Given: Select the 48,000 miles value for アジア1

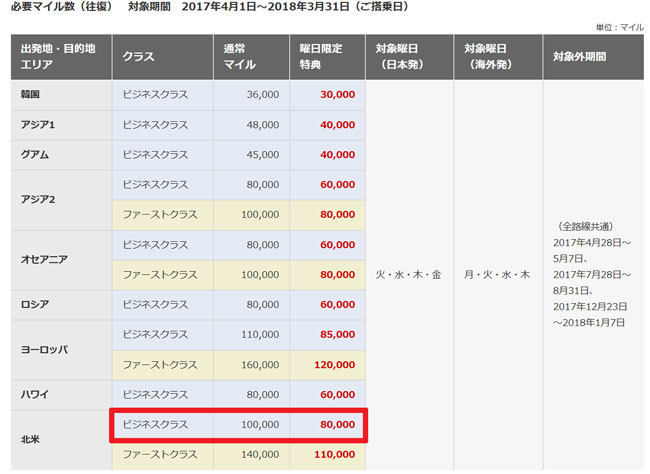Looking at the screenshot, I should tap(262, 125).
